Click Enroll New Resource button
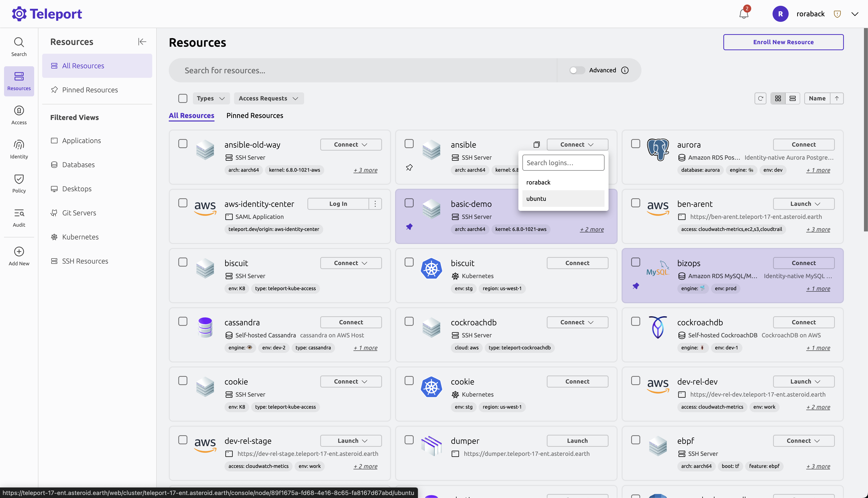Image resolution: width=868 pixels, height=498 pixels. pos(783,42)
